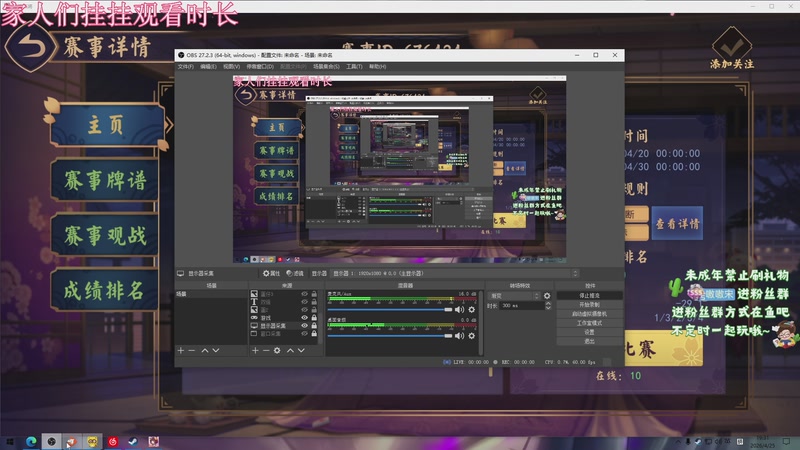Viewport: 800px width, 450px height.
Task: Open the display selection dropdown
Action: point(455,273)
